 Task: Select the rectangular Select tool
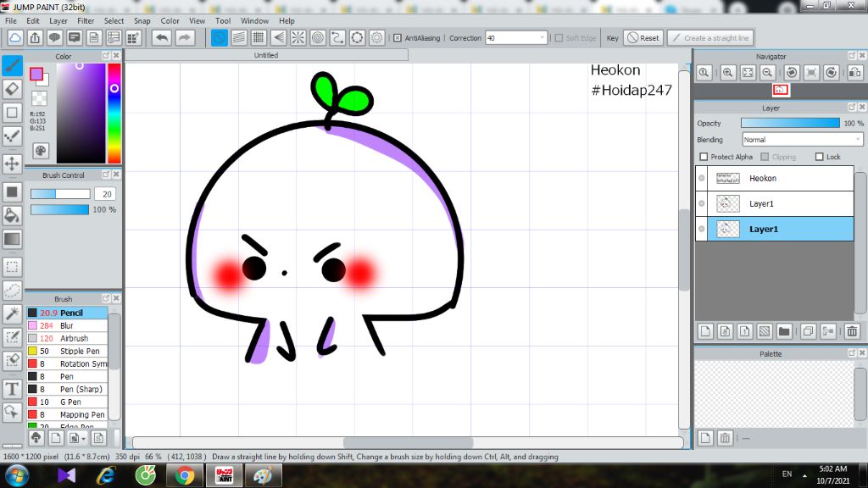tap(12, 267)
